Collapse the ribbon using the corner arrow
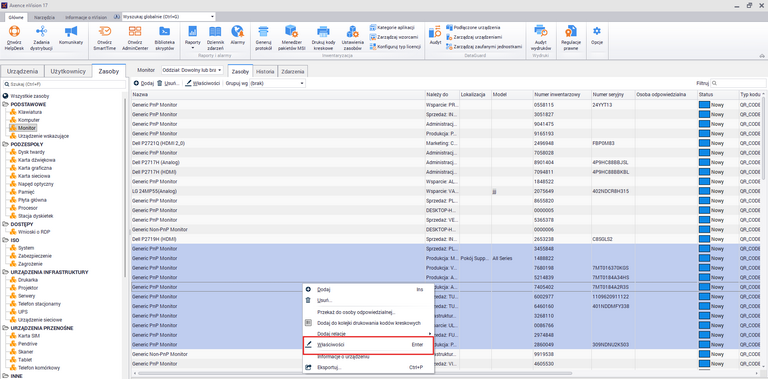The width and height of the screenshot is (768, 379). [762, 55]
